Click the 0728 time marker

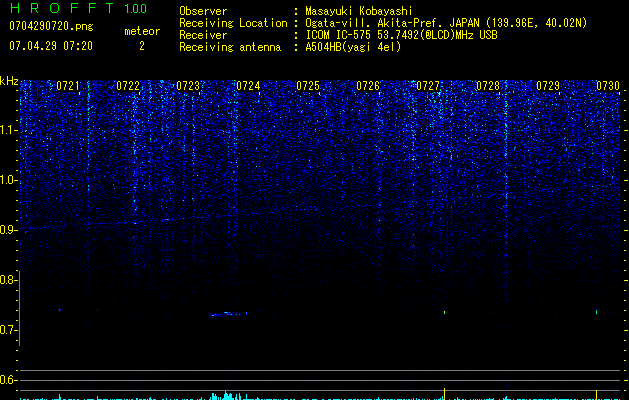coord(488,86)
